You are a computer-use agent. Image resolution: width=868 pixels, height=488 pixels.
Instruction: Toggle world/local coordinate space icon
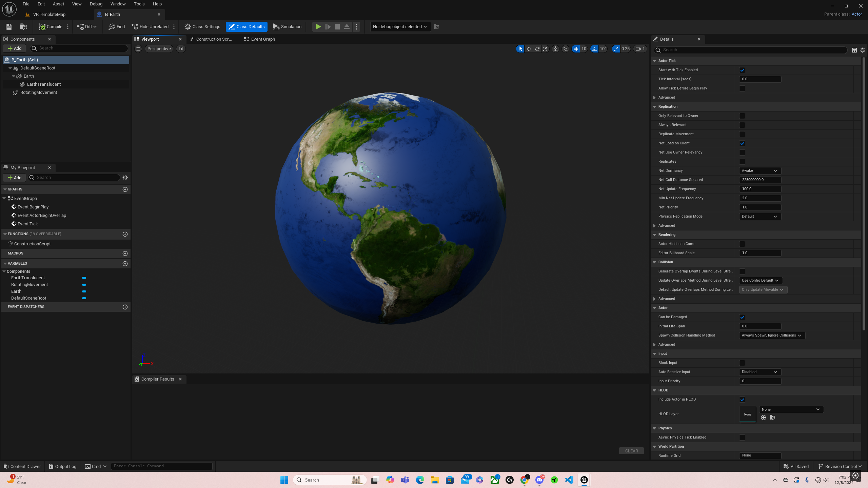555,49
